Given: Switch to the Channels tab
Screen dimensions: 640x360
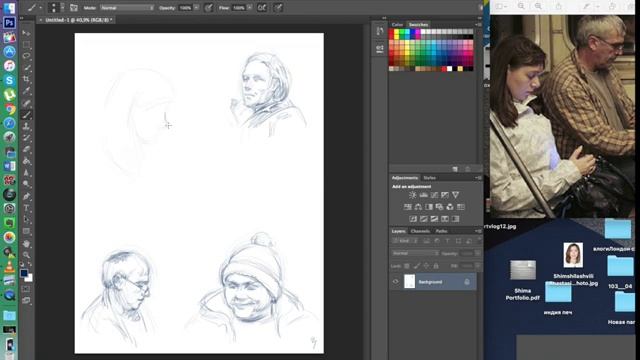Looking at the screenshot, I should 420,231.
